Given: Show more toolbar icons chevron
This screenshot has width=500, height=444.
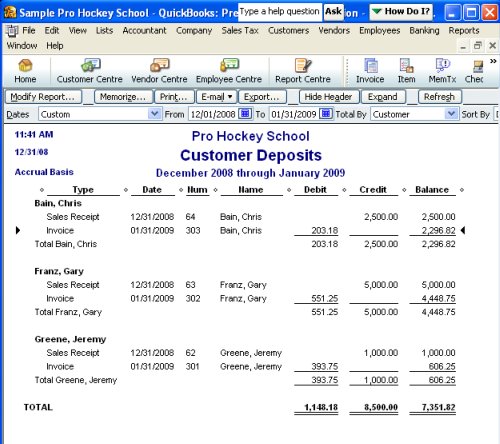Looking at the screenshot, I should click(x=493, y=61).
